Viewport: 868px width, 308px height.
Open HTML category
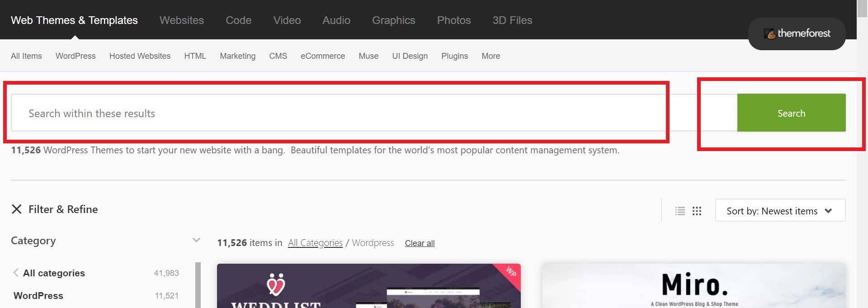click(195, 56)
